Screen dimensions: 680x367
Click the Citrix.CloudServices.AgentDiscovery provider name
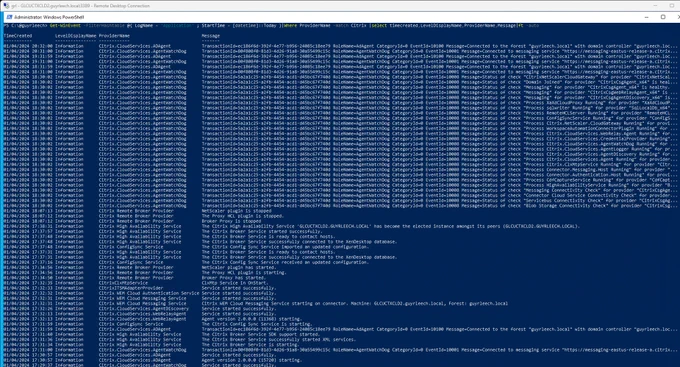click(x=144, y=309)
